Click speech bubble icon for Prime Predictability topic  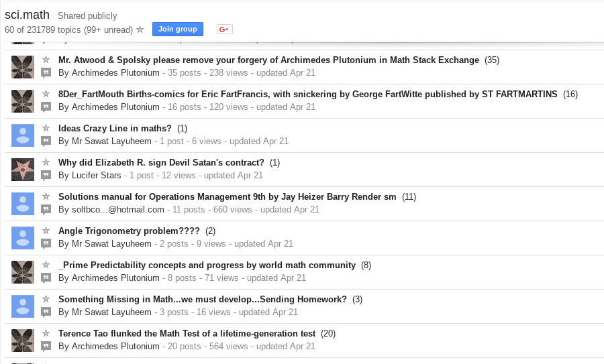pos(46,278)
